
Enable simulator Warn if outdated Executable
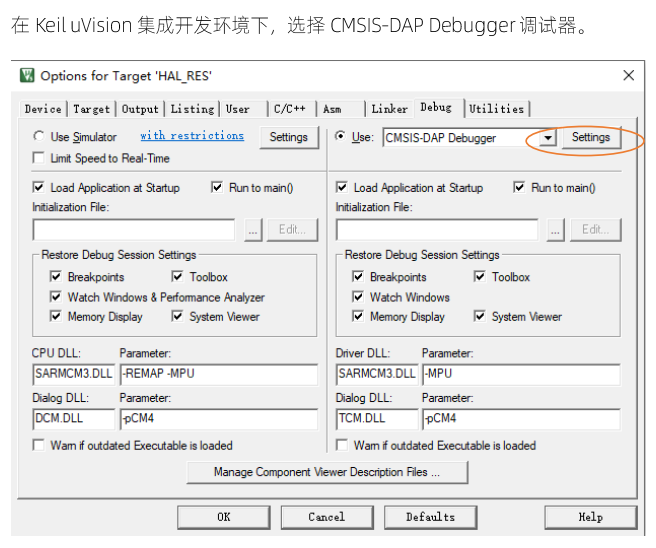coord(38,445)
